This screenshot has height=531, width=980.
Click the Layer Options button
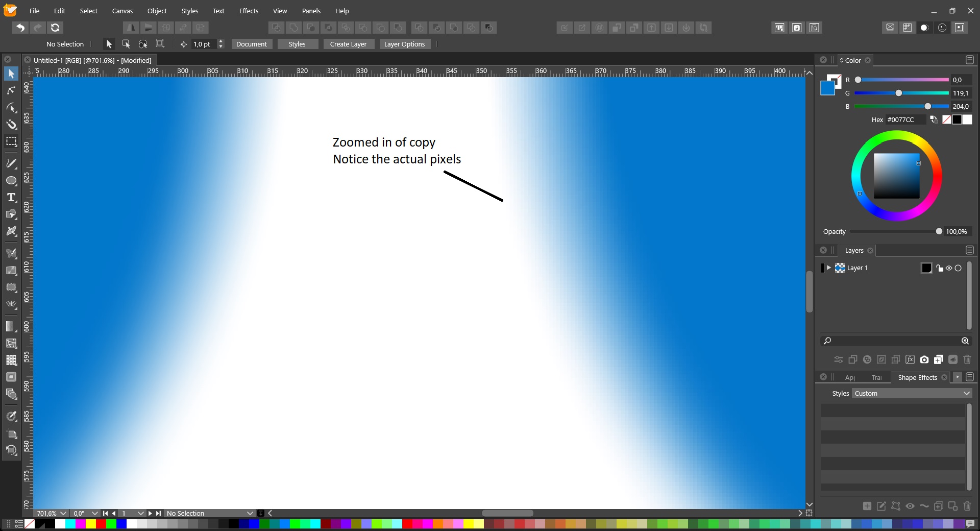point(404,44)
